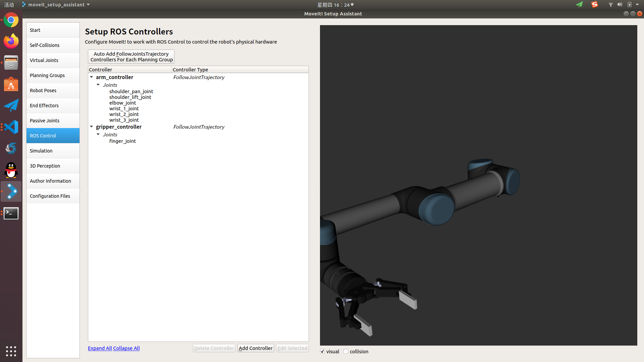
Task: Select finger_joint in the controller tree
Action: (122, 141)
